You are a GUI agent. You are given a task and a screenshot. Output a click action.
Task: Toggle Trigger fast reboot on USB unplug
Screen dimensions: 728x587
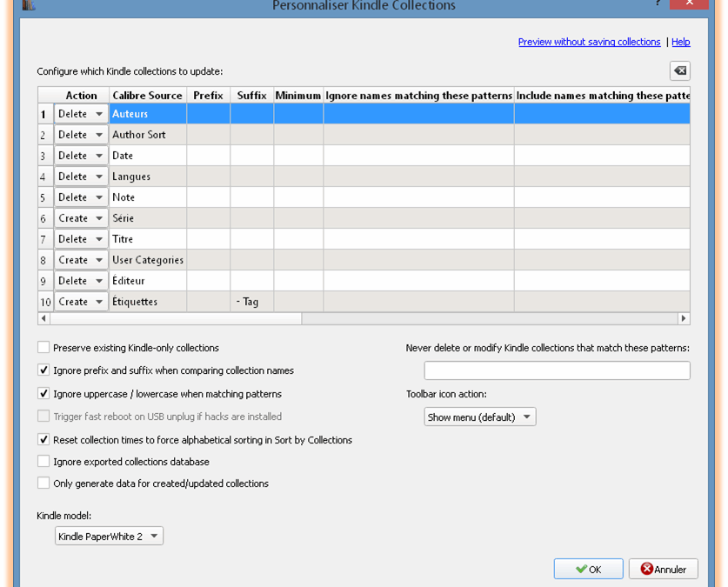point(43,416)
